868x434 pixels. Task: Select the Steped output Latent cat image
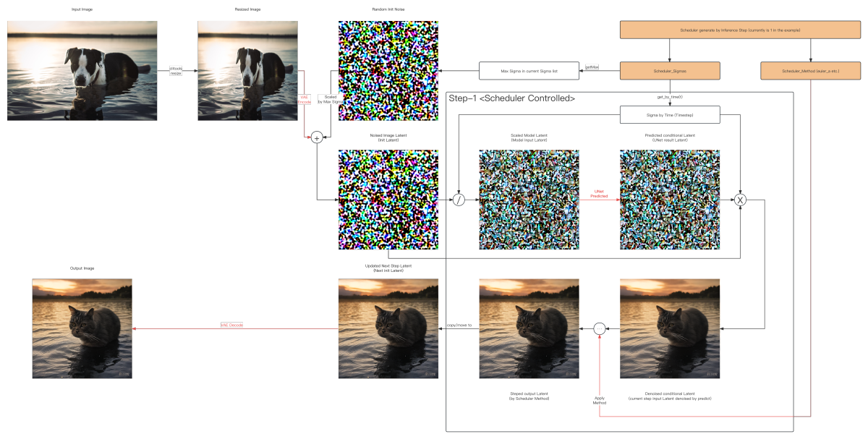click(529, 328)
